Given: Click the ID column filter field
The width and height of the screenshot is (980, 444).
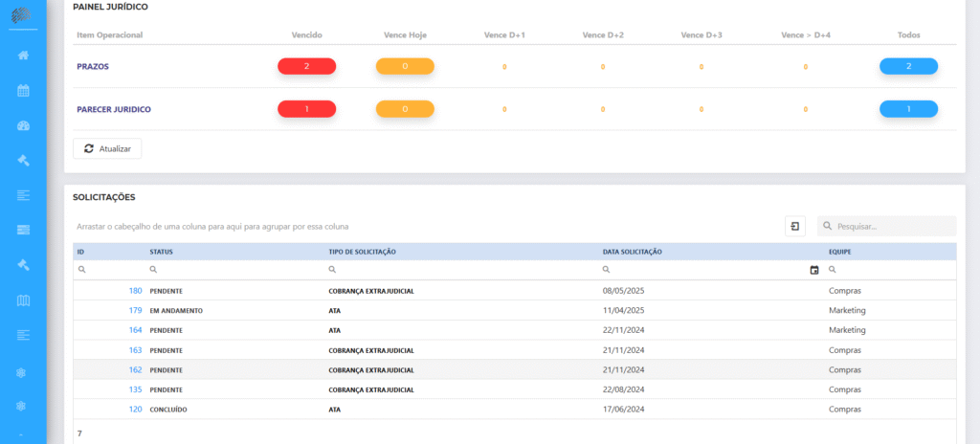Looking at the screenshot, I should (109, 270).
